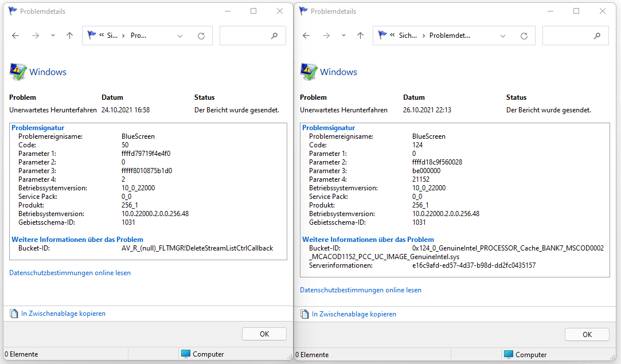Click clipboard copy icon in left window
621x364 pixels.
(x=14, y=314)
